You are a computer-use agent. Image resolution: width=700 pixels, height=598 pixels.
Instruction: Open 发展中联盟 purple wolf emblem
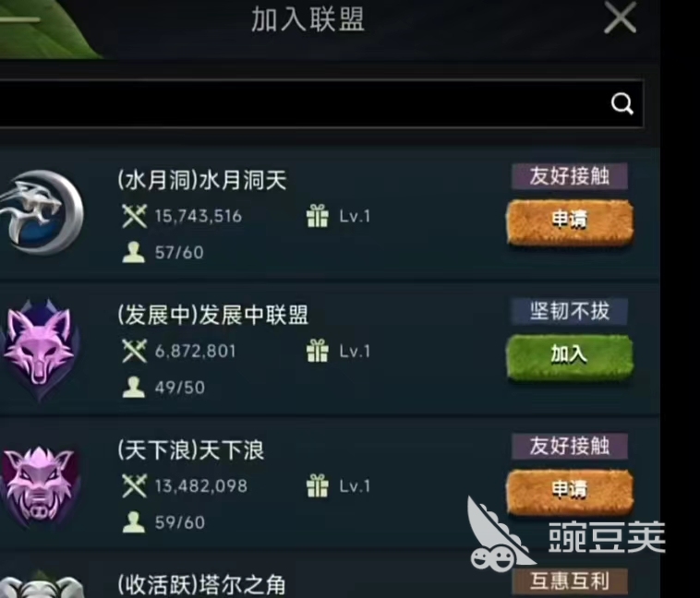40,350
